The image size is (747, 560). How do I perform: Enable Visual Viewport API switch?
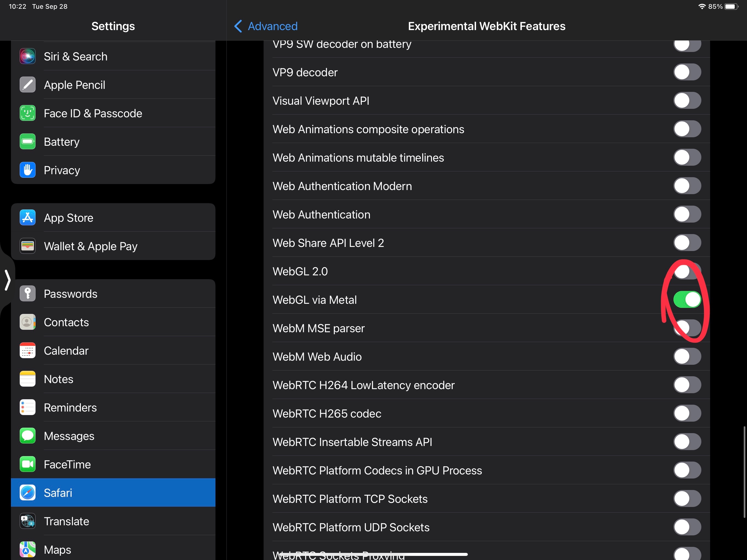[x=687, y=100]
